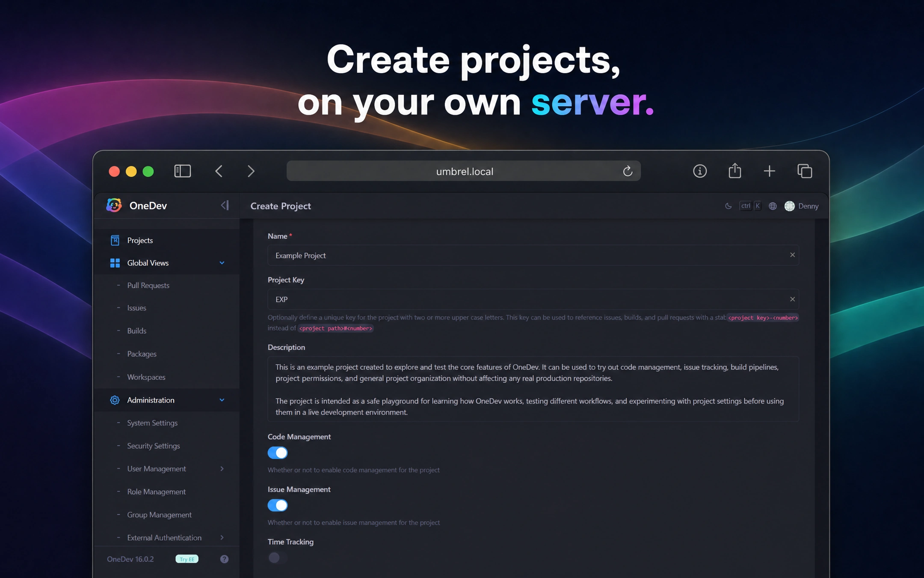Open the Projects icon in sidebar

[x=115, y=240]
